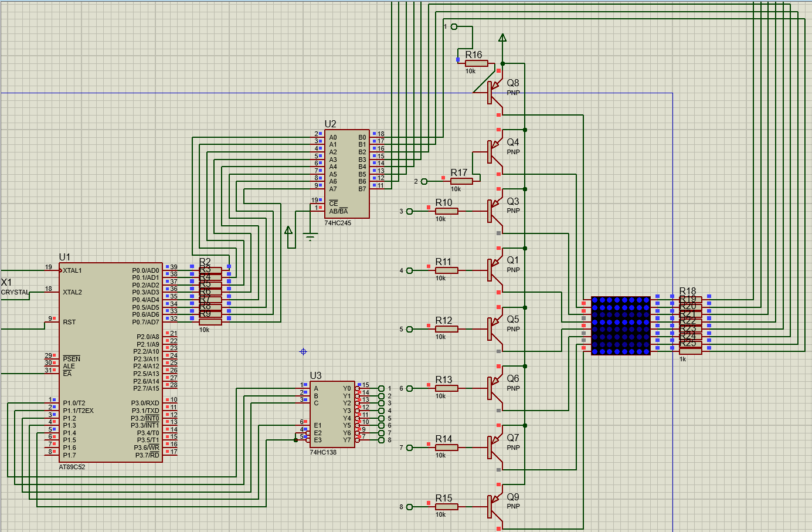This screenshot has height=532, width=812.
Task: Click the P2.7/A15 pin label
Action: click(x=147, y=388)
